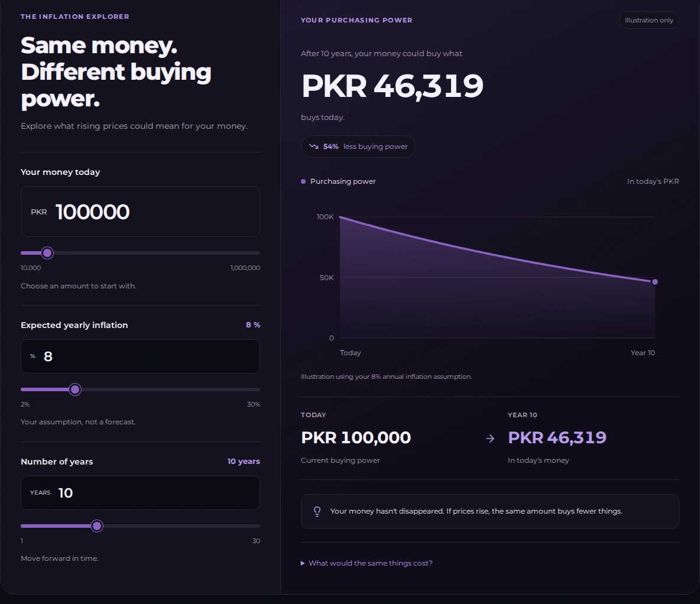Click 'YOUR PURCHASING POWER' section heading
The height and width of the screenshot is (604, 700).
pos(357,20)
